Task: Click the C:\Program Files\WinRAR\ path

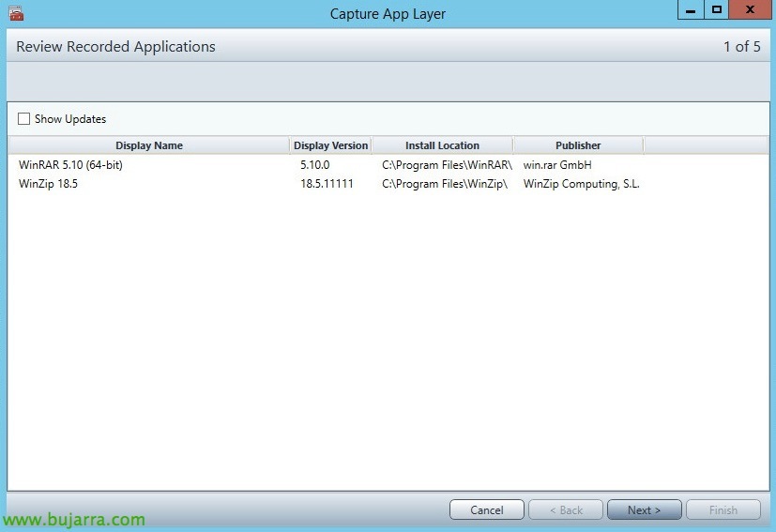Action: pos(447,165)
